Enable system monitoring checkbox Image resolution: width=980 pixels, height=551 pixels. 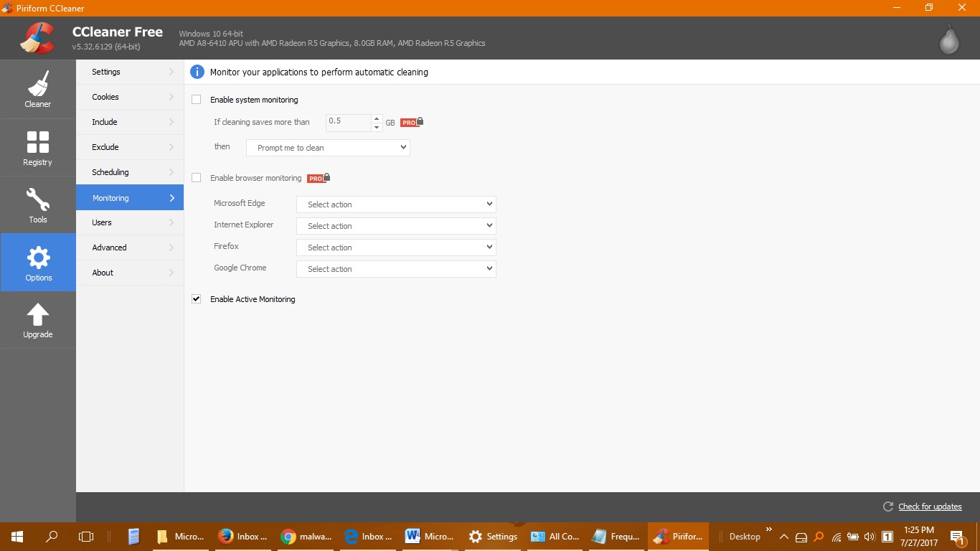tap(197, 100)
